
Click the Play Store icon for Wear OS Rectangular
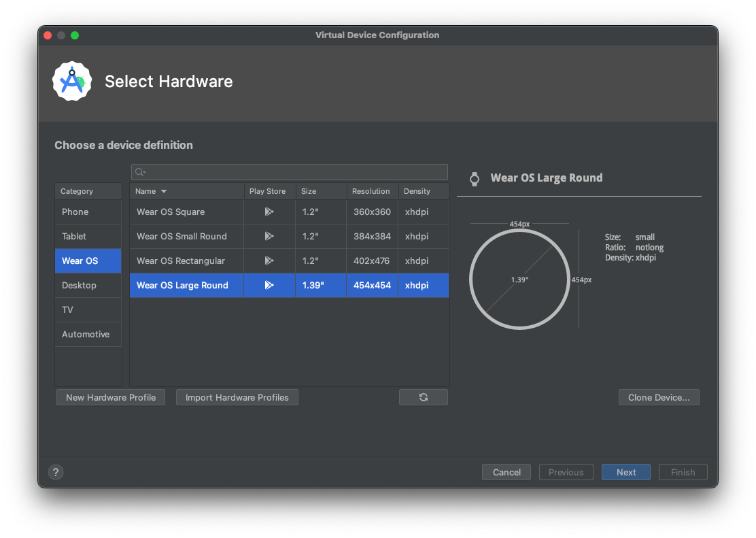pos(269,260)
